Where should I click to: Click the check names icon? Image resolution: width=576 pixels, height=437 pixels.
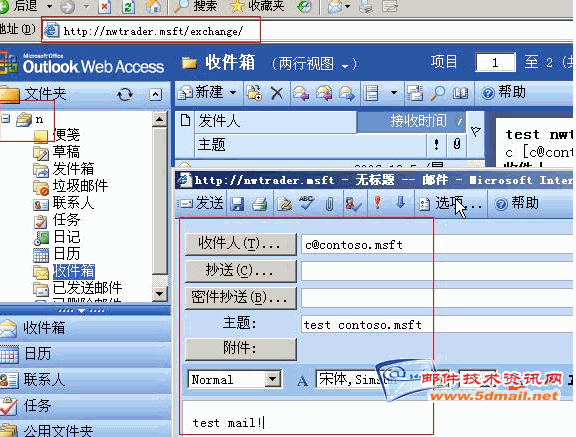(x=353, y=204)
